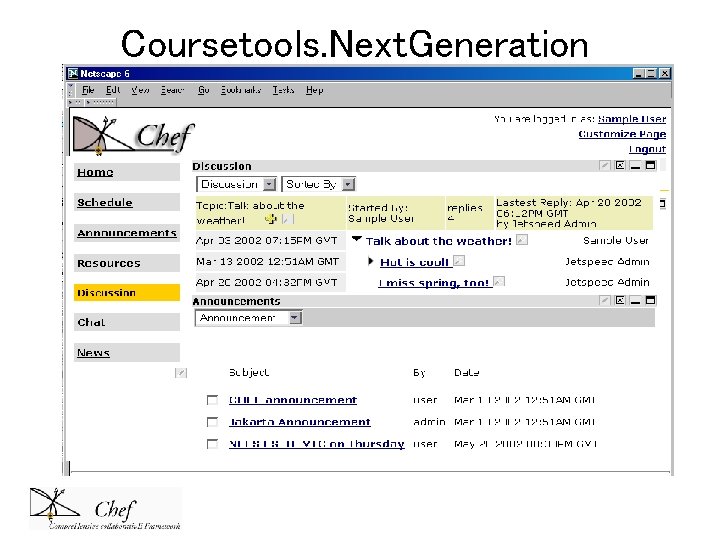Open the Discussion dropdown
This screenshot has height=540, width=720.
236,185
